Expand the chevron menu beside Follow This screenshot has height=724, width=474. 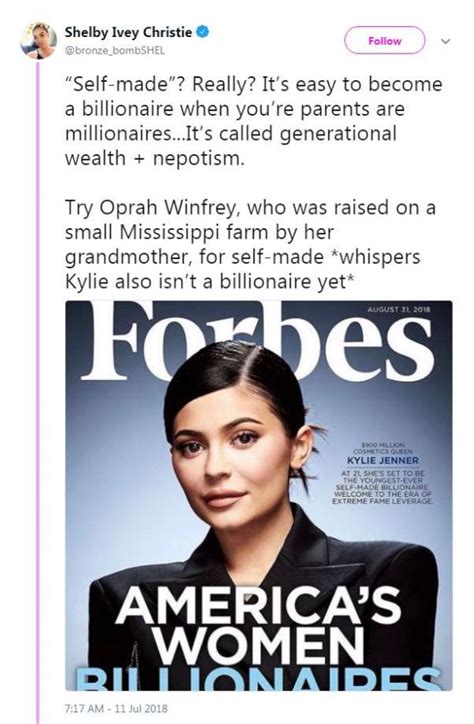click(445, 41)
